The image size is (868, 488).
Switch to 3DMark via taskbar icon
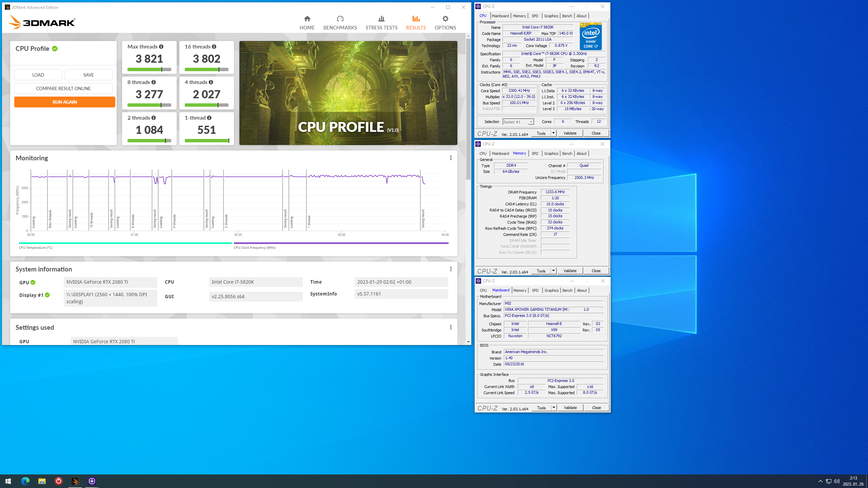point(75,481)
